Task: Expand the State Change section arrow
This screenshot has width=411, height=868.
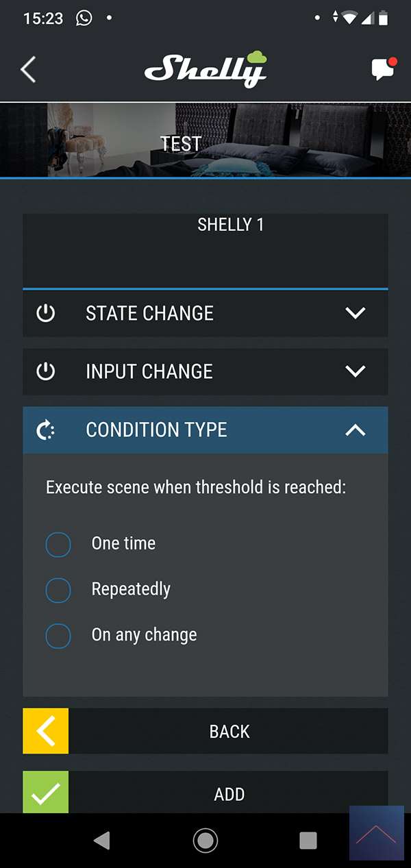Action: 355,313
